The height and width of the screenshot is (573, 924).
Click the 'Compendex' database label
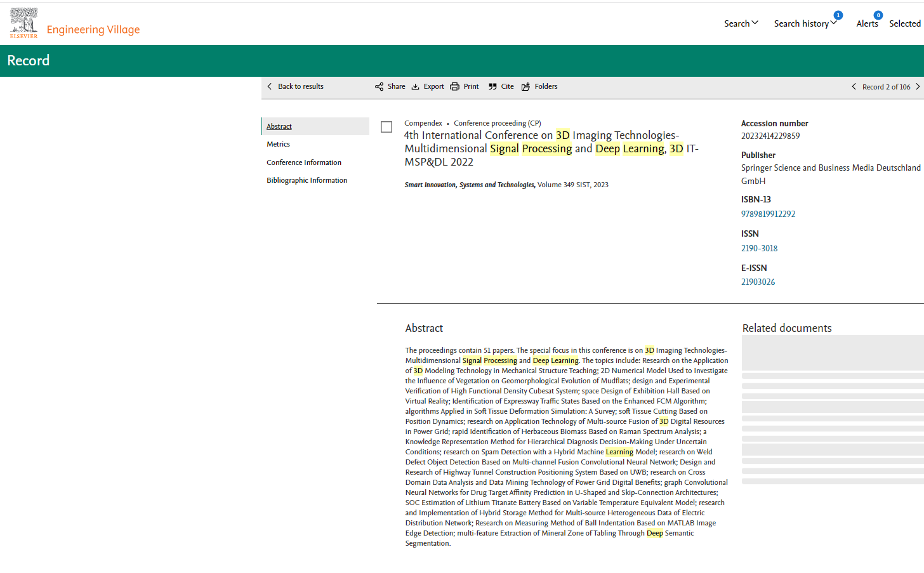click(423, 123)
